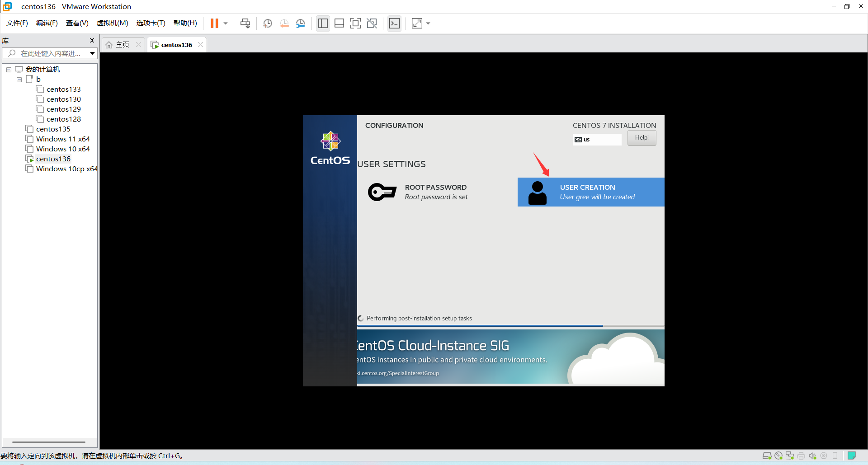Screen dimensions: 868x465
Task: Click the webcam device status icon
Action: (x=824, y=456)
